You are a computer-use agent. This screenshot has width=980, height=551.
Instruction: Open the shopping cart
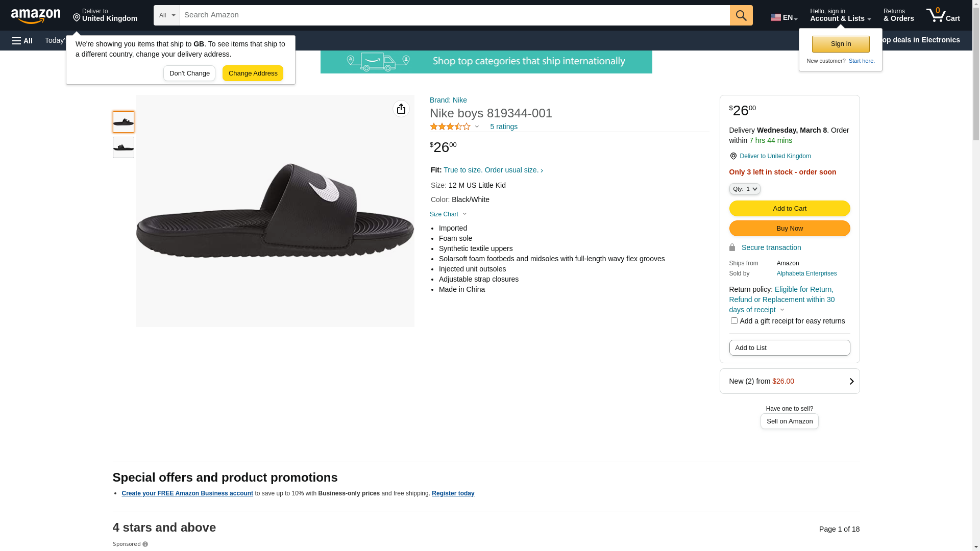pyautogui.click(x=943, y=15)
